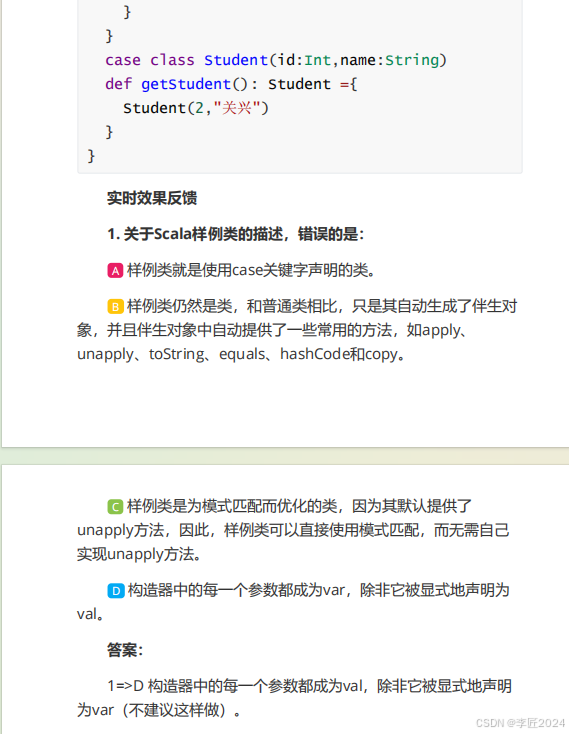Click the Student(2,"关兴") code line
The width and height of the screenshot is (569, 734).
[196, 108]
